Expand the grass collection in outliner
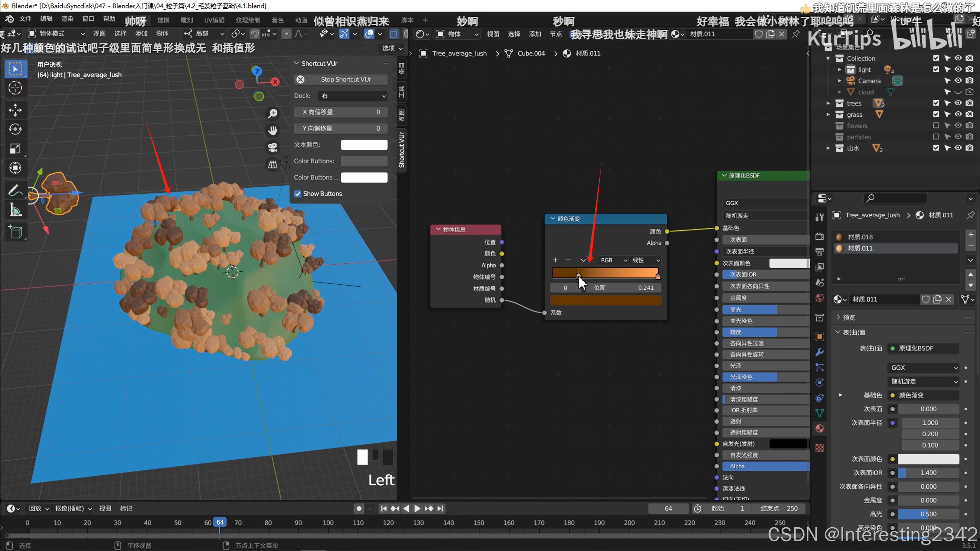 pos(828,114)
